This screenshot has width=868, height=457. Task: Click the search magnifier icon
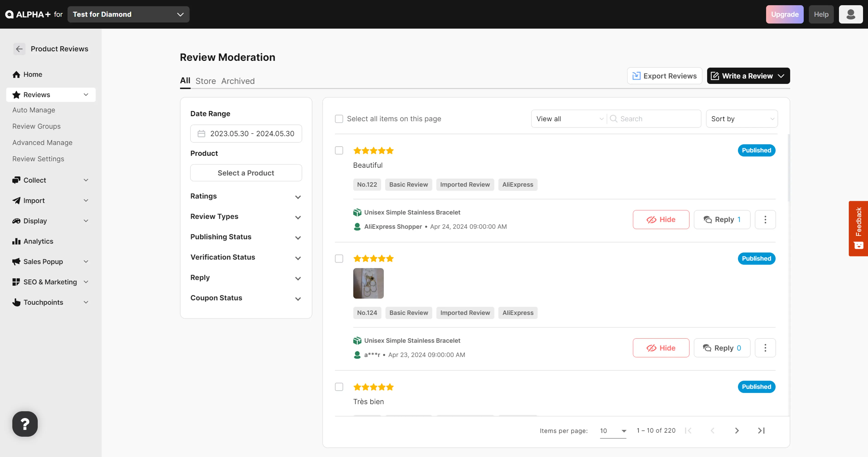click(x=613, y=119)
